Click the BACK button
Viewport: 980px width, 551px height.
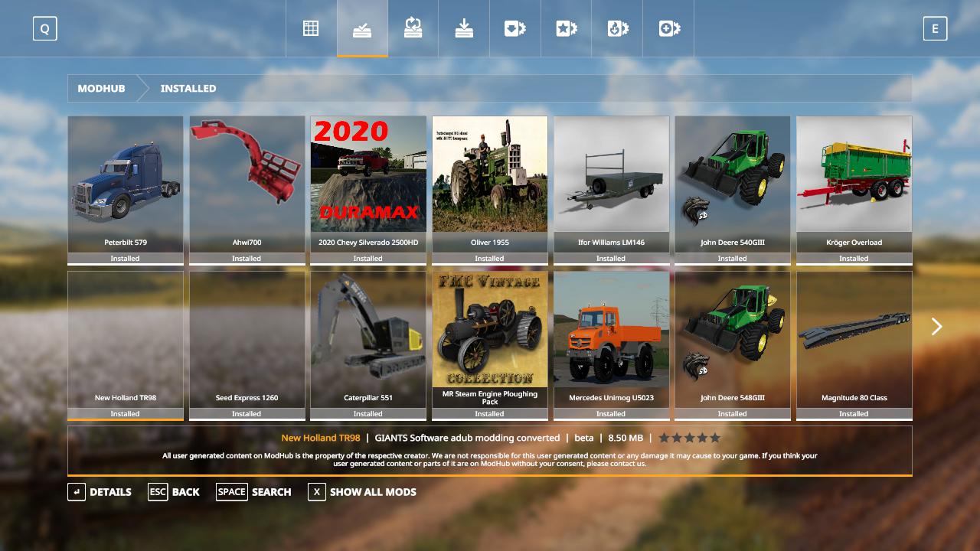[x=174, y=492]
